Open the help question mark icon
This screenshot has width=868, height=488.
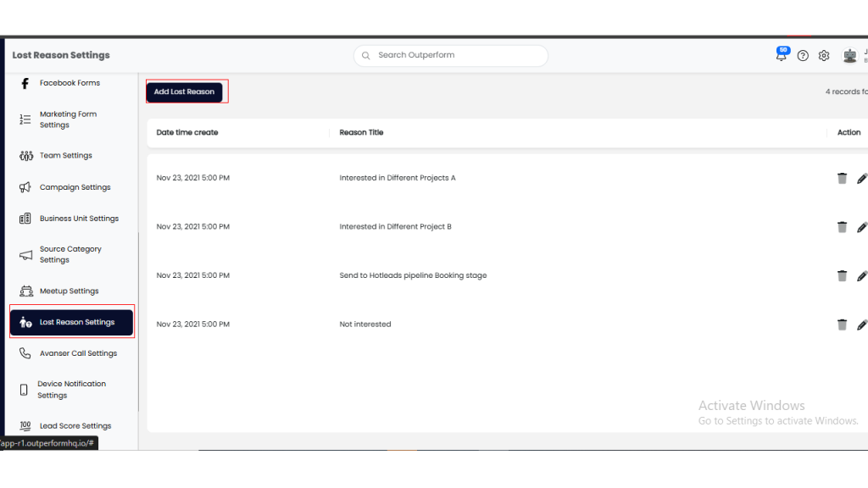[x=803, y=56]
